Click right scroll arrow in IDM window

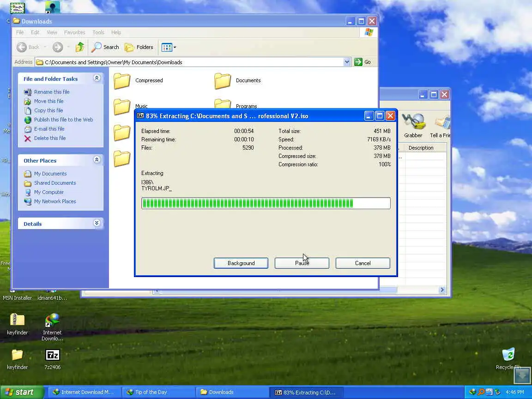coord(442,290)
